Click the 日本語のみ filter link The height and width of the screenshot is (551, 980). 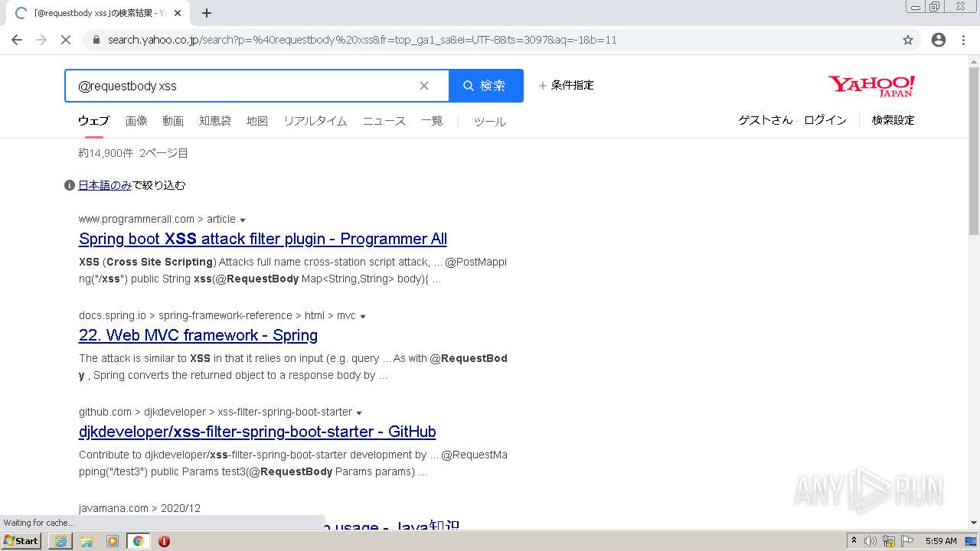pos(105,185)
